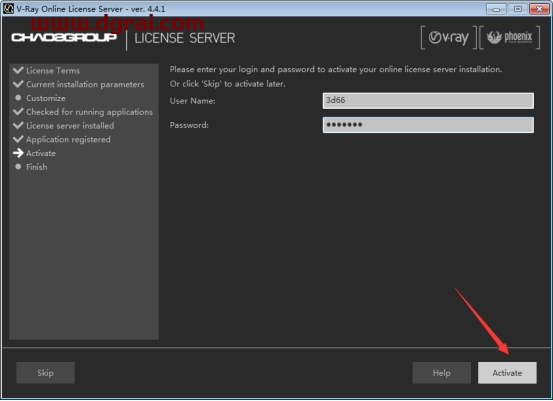Skip activation with the Skip button

45,373
